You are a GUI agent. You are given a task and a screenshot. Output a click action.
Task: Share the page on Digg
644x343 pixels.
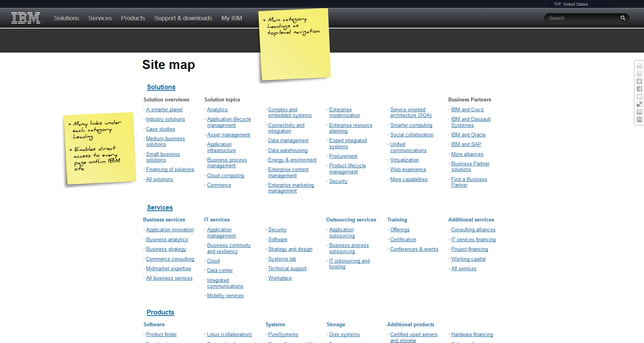(x=639, y=81)
